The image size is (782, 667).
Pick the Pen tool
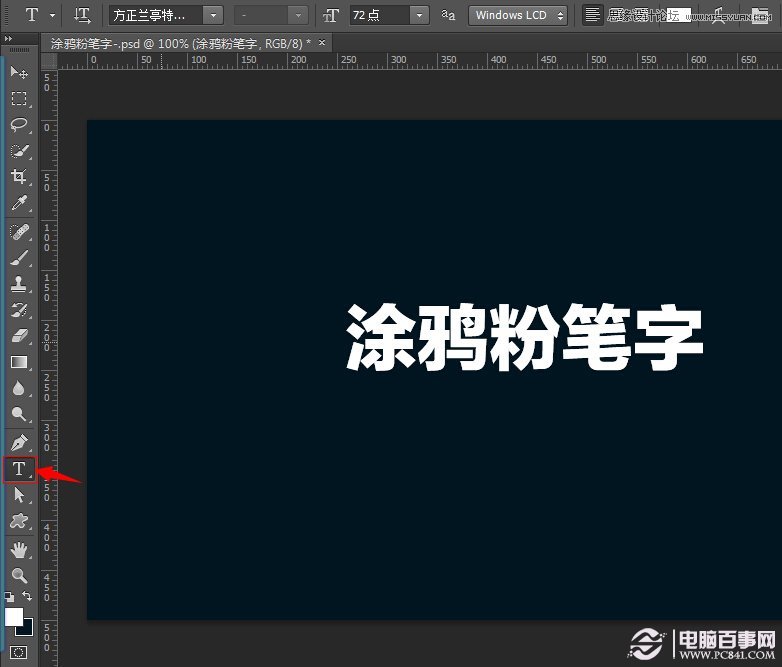(19, 442)
